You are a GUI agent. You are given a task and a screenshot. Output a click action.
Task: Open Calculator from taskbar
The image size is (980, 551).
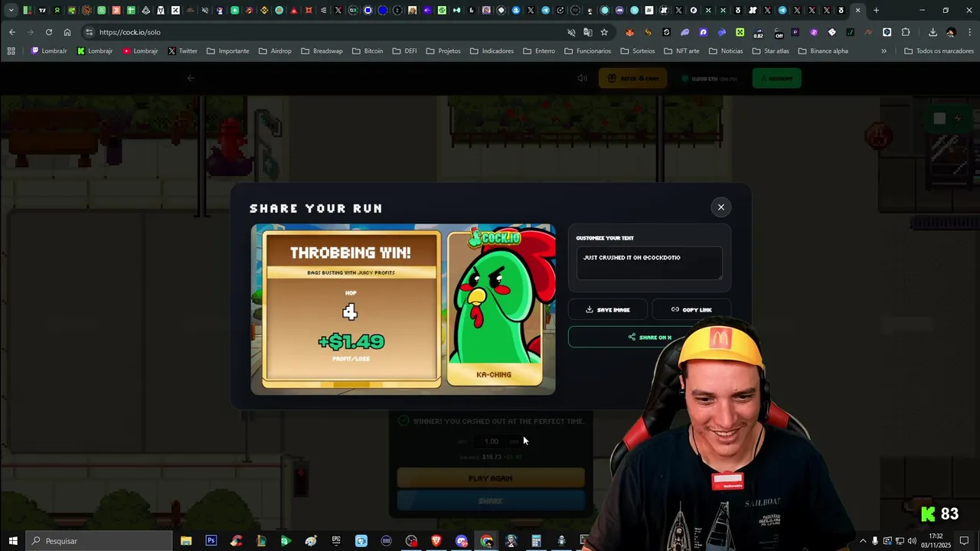coord(536,541)
